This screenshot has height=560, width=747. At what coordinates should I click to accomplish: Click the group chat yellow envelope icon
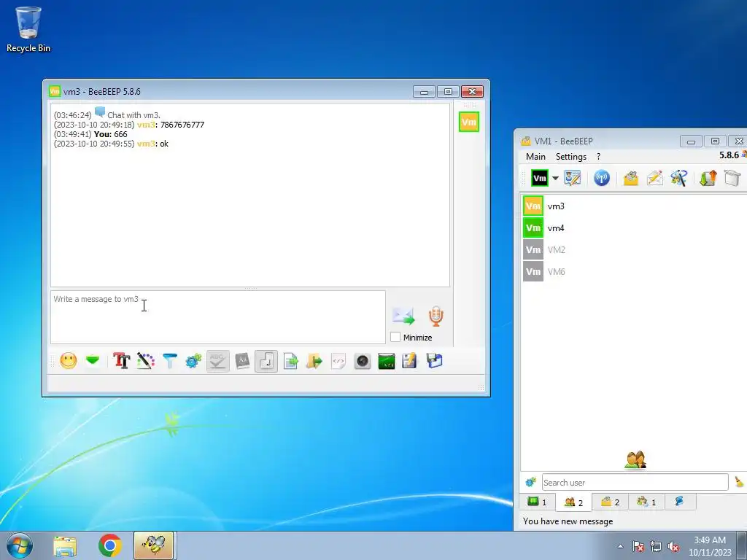pos(631,179)
